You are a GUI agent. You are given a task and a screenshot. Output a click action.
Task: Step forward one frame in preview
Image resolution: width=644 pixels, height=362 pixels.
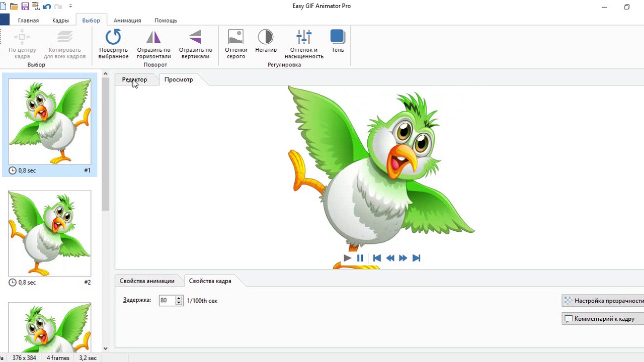(403, 258)
